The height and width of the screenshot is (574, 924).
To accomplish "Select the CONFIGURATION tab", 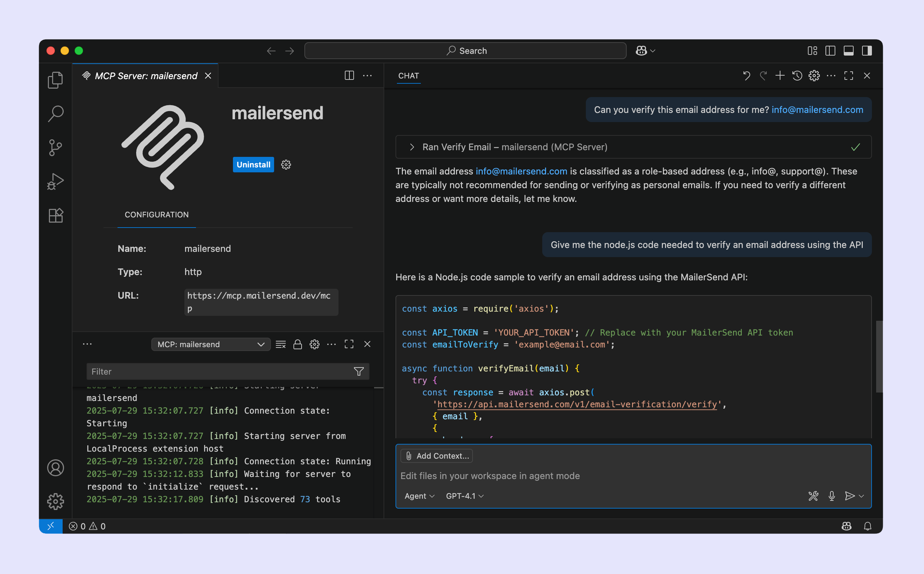I will [157, 215].
